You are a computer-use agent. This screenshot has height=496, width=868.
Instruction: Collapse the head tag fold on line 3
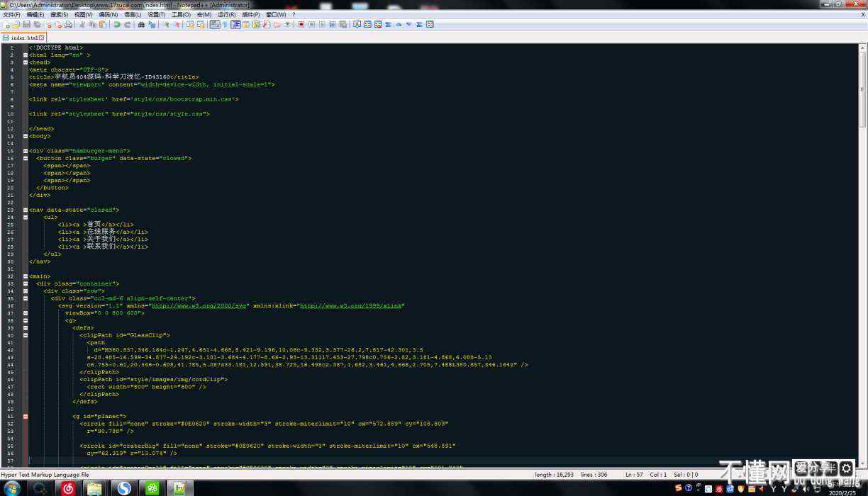pyautogui.click(x=26, y=62)
